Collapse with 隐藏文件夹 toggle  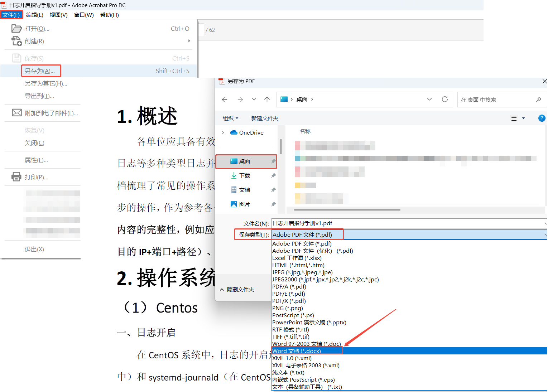pos(237,289)
